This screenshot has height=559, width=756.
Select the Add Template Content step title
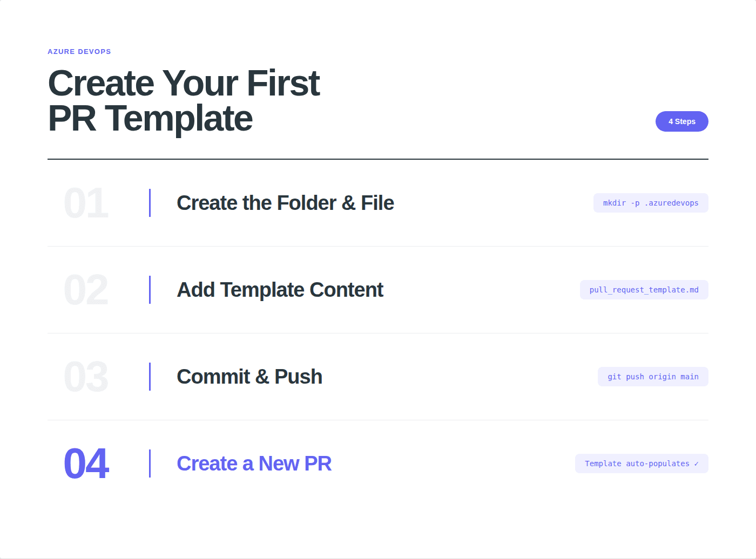[280, 290]
